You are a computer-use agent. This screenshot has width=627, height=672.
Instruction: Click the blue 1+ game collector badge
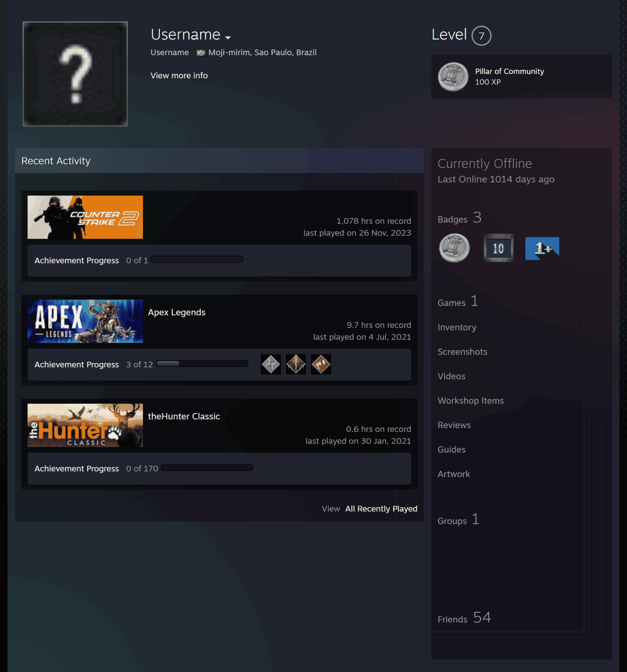coord(542,248)
